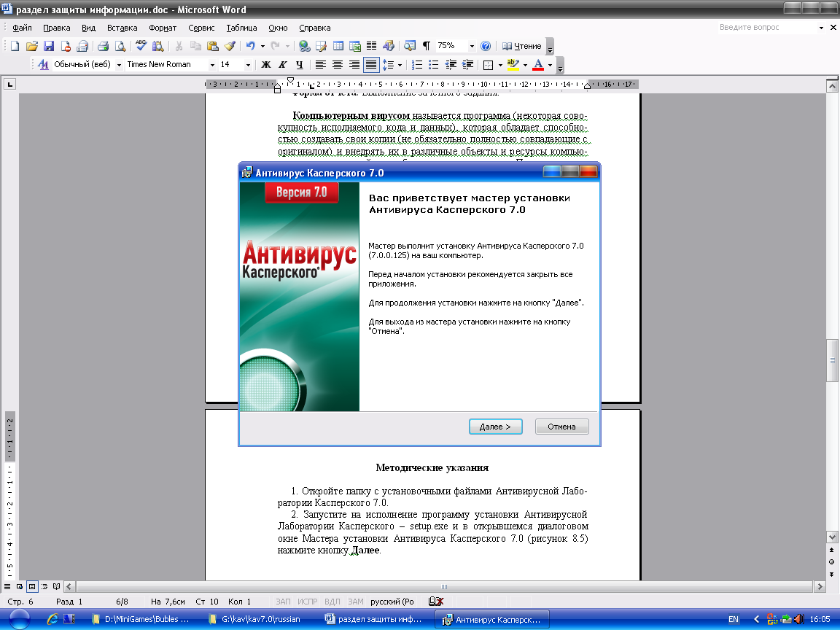Toggle ВДЛ extend selection indicator

pyautogui.click(x=332, y=602)
